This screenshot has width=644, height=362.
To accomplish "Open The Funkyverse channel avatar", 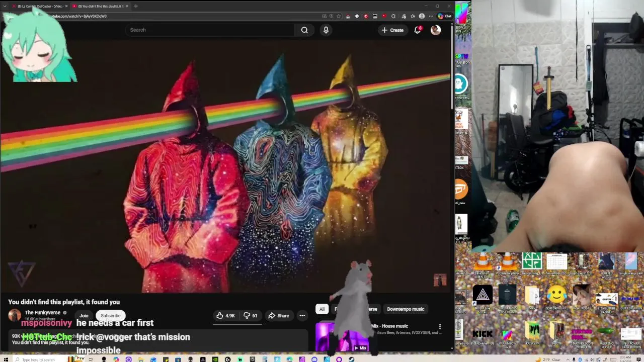I will [15, 315].
